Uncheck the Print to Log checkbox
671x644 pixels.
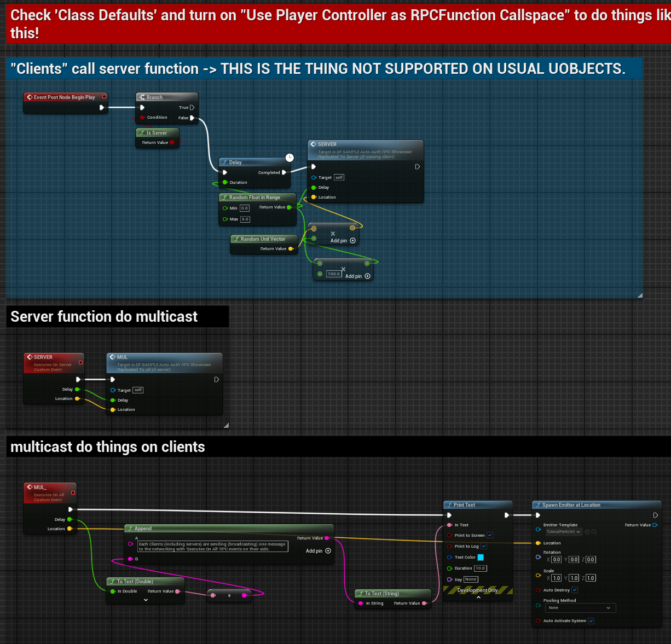point(484,546)
